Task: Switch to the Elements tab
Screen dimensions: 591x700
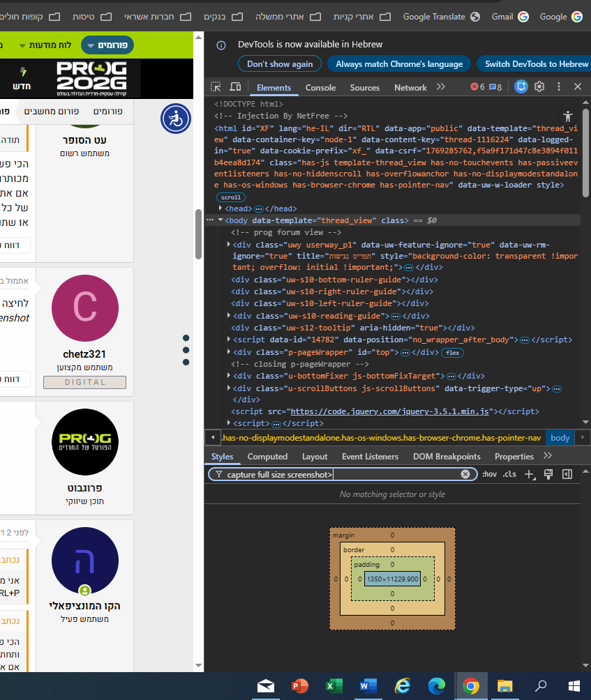Action: [x=274, y=88]
